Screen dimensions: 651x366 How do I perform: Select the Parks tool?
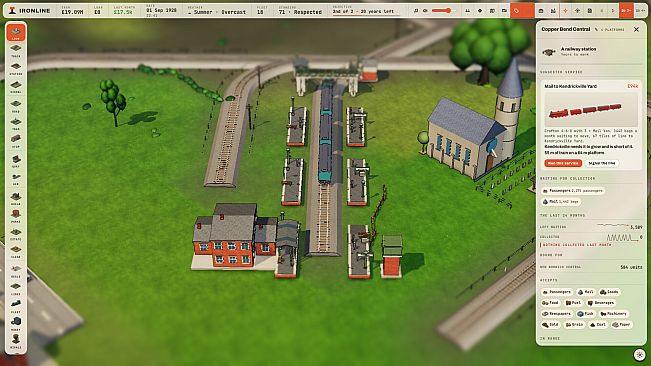click(15, 216)
